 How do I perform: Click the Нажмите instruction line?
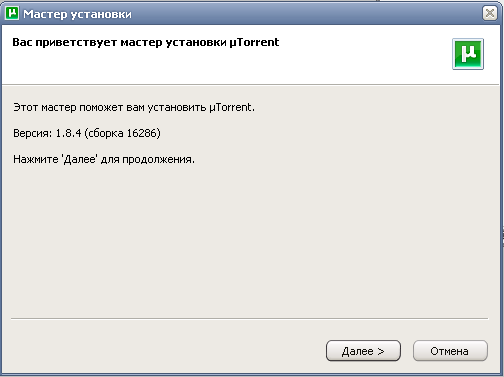pyautogui.click(x=104, y=159)
